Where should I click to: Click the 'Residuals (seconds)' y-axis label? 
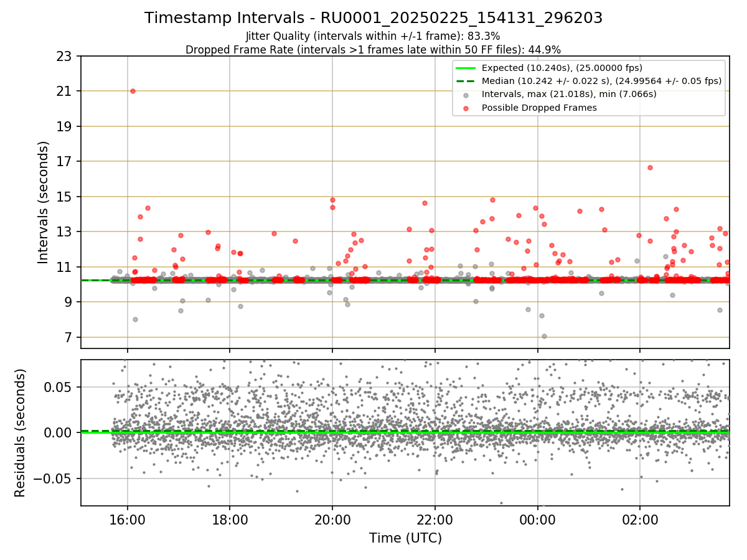[20, 433]
